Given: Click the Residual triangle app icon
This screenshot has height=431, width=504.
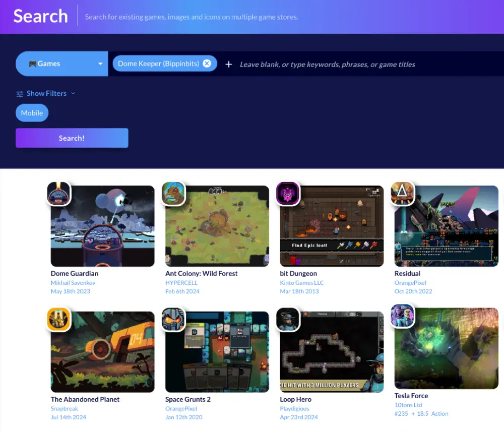Looking at the screenshot, I should (402, 194).
